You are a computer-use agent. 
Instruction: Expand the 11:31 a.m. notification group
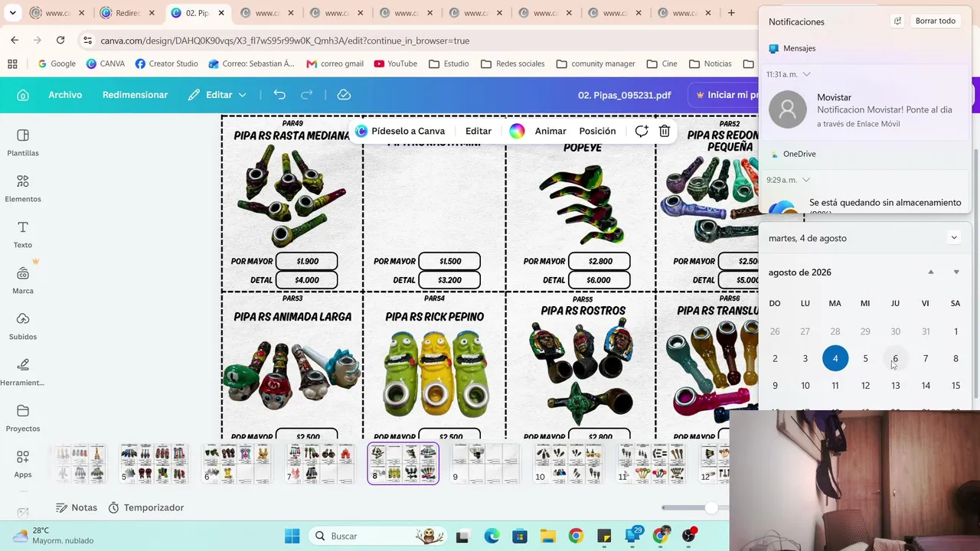point(806,74)
